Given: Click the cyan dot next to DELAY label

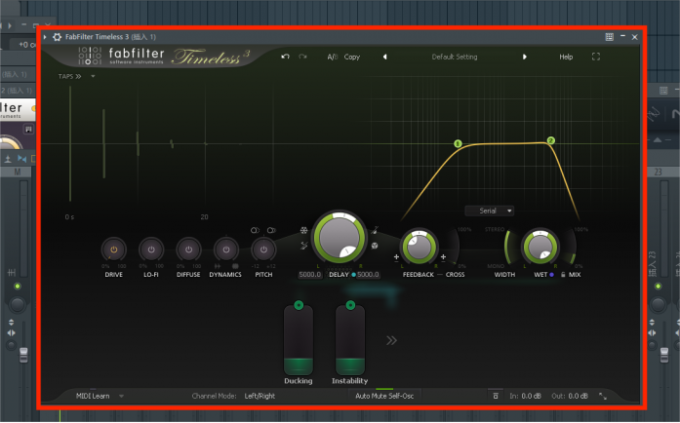Looking at the screenshot, I should tap(353, 275).
